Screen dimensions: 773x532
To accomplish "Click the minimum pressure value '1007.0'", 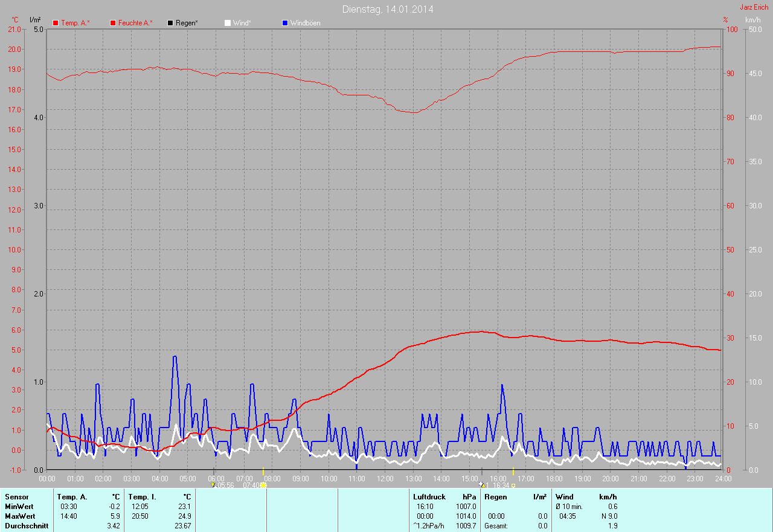I will pos(466,506).
